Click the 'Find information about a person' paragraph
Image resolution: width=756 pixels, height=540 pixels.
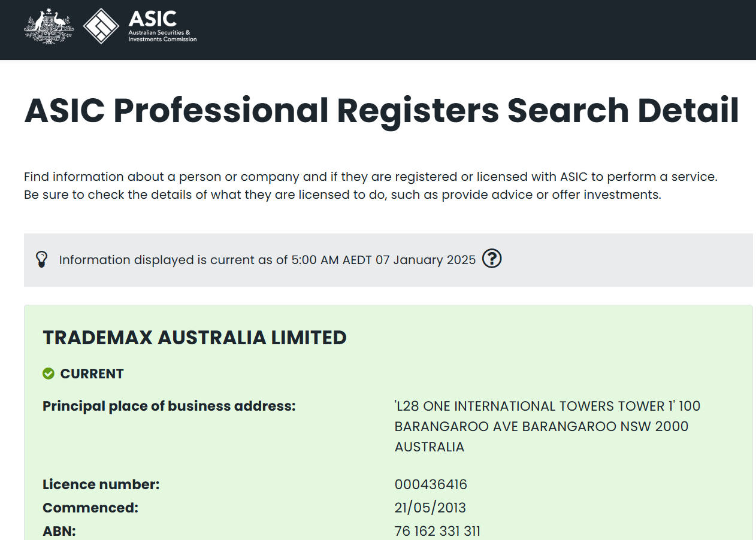click(x=370, y=186)
